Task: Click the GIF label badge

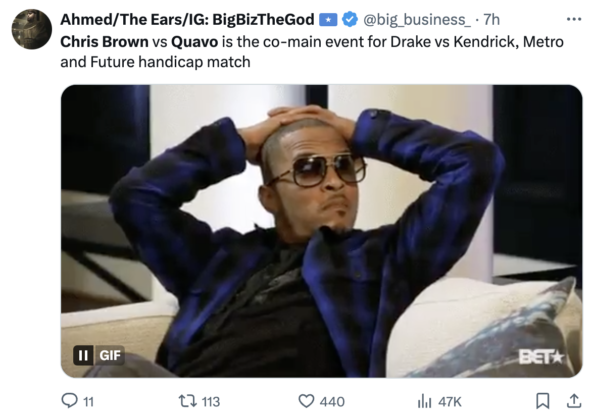Action: (x=110, y=355)
